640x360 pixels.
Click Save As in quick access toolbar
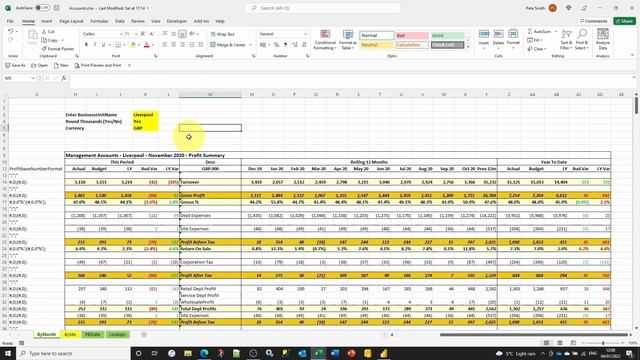click(16, 65)
